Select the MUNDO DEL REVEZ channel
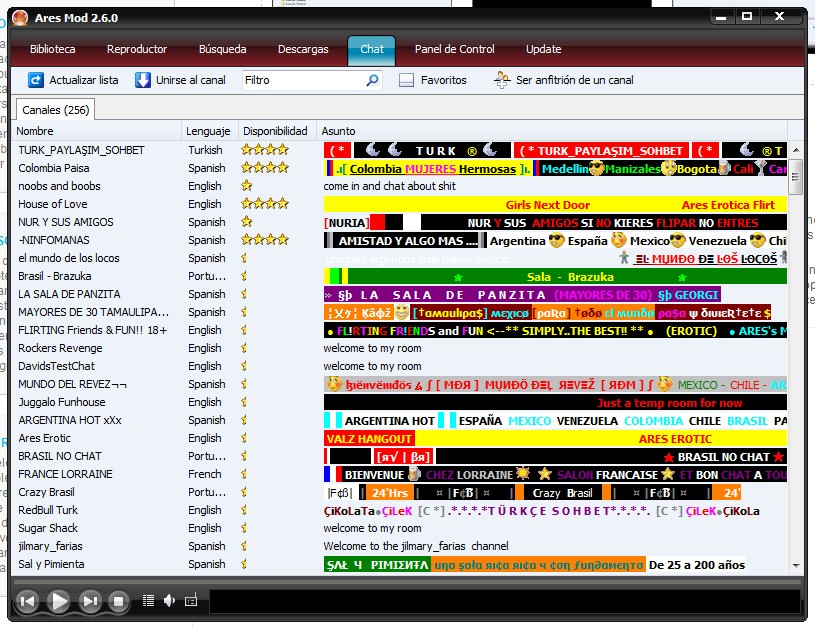 (x=399, y=384)
